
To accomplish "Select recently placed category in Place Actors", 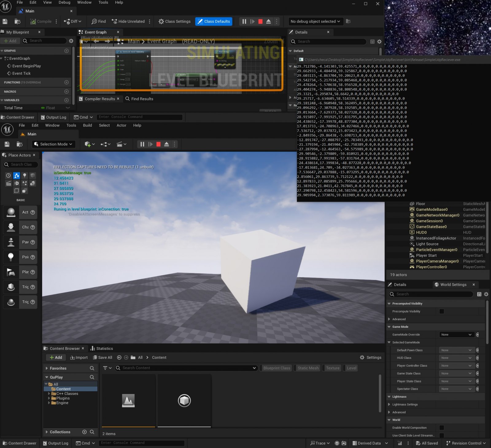I will tap(8, 176).
